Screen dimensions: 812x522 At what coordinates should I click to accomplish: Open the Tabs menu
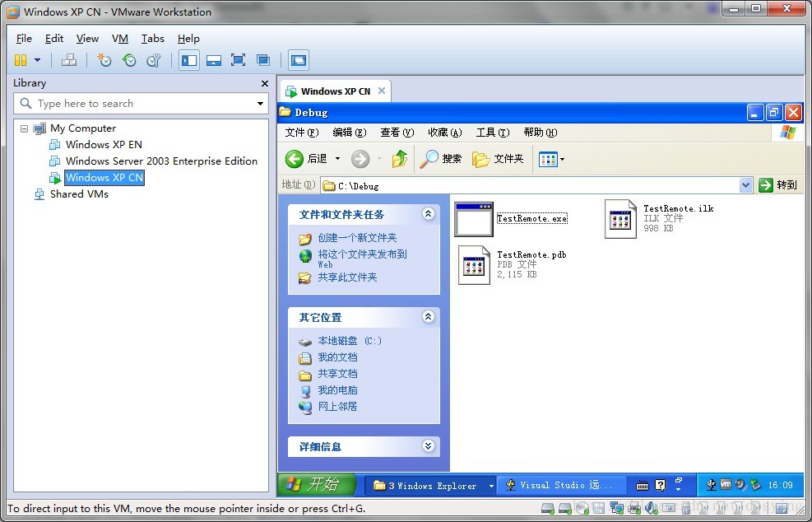153,39
